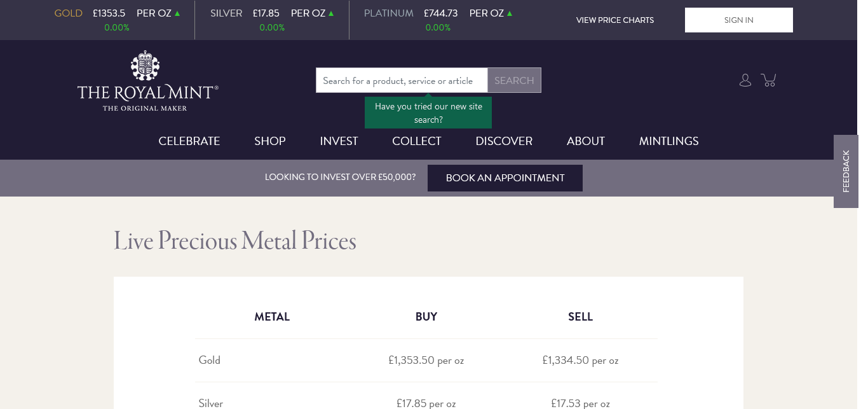Click the Search button
This screenshot has width=868, height=409.
coord(514,81)
